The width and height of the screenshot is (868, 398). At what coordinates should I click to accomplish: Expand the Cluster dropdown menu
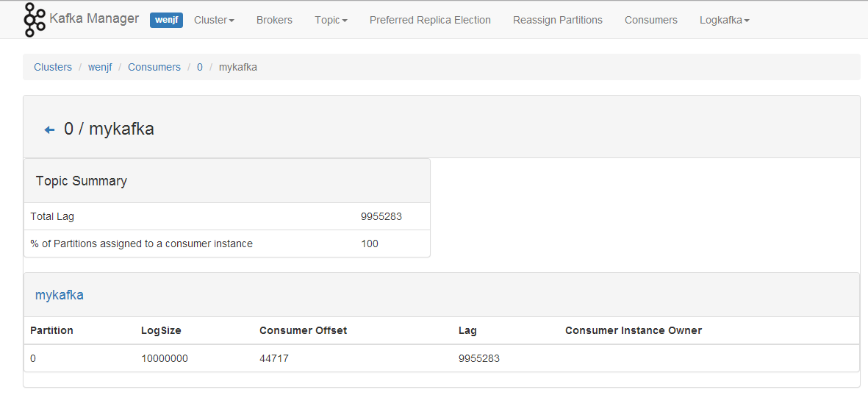coord(214,20)
